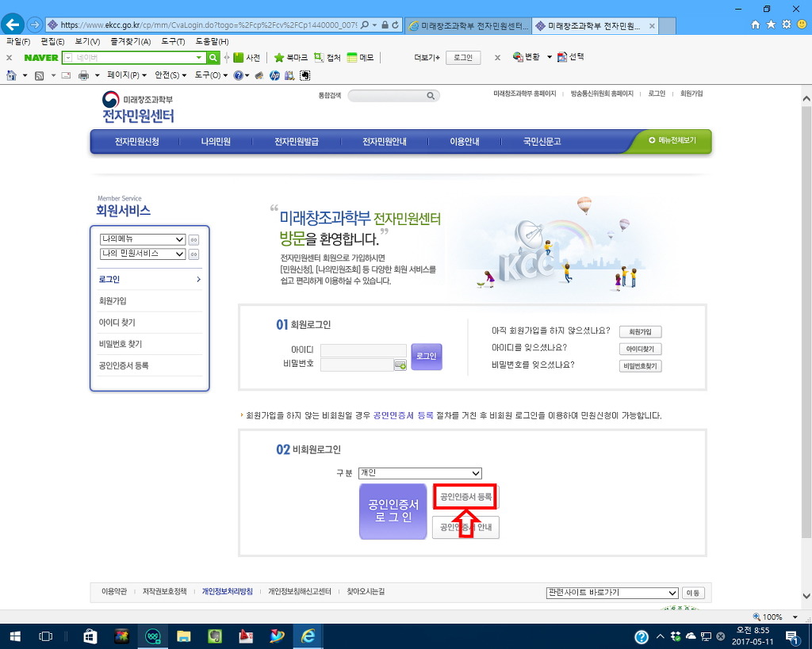Open the 편집(E) menu
This screenshot has width=812, height=649.
point(52,41)
